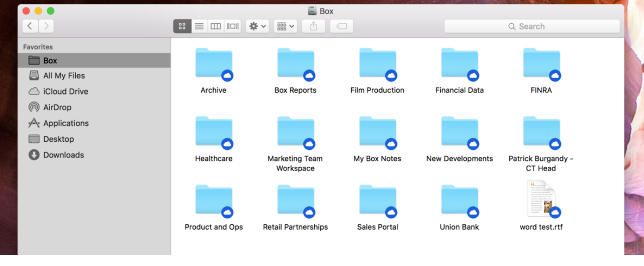Go back with the back arrow
Screen dimensions: 644x266
[30, 27]
